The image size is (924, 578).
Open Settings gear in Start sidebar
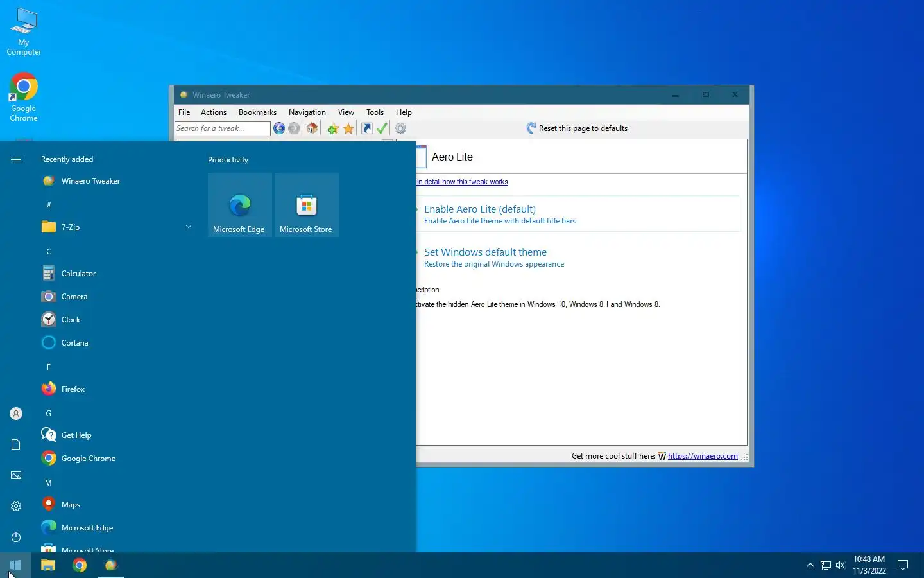coord(16,506)
